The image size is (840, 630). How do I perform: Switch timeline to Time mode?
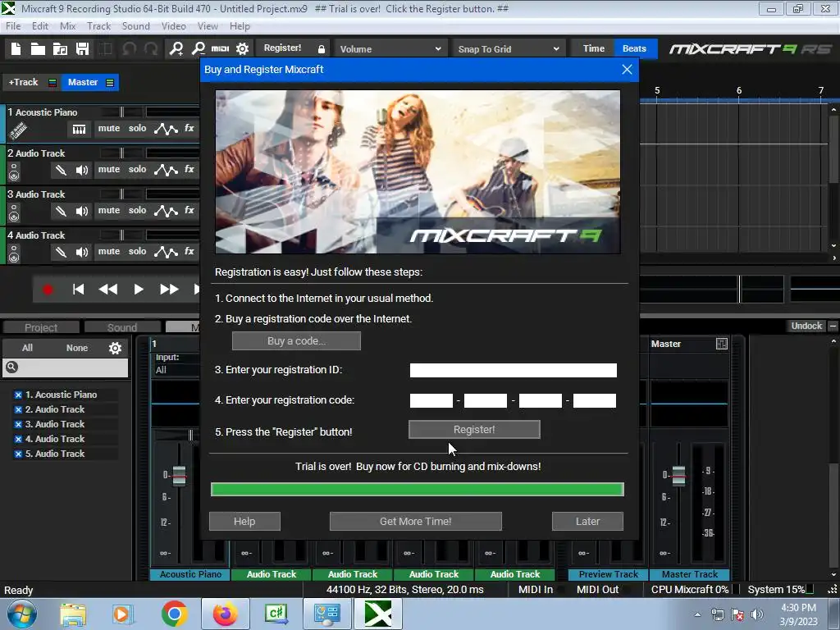point(593,48)
